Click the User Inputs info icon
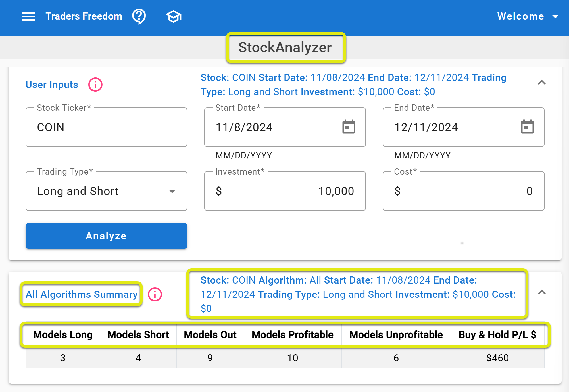The height and width of the screenshot is (392, 569). point(95,85)
